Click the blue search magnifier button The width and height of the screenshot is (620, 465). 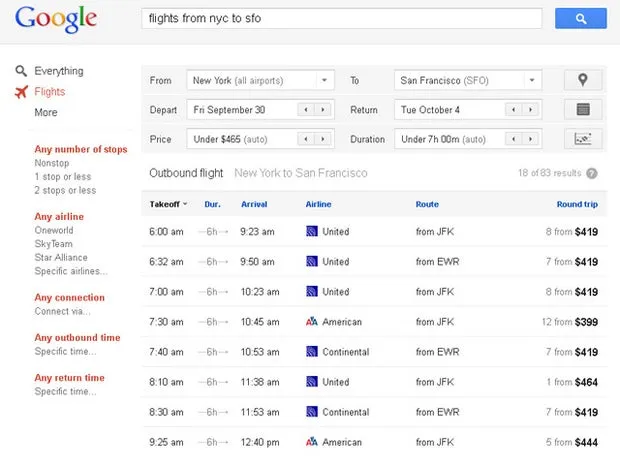tap(580, 18)
